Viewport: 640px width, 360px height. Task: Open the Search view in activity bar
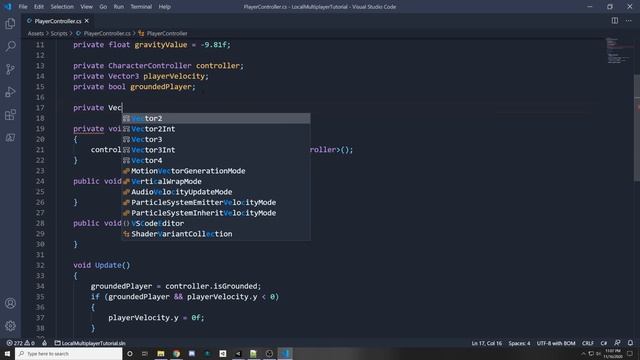(10, 46)
